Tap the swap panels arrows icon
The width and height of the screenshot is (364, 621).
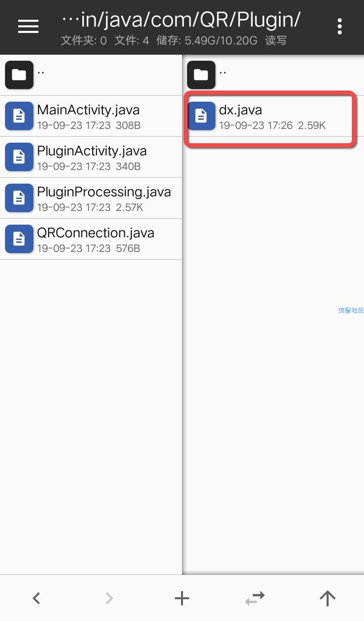(x=255, y=598)
